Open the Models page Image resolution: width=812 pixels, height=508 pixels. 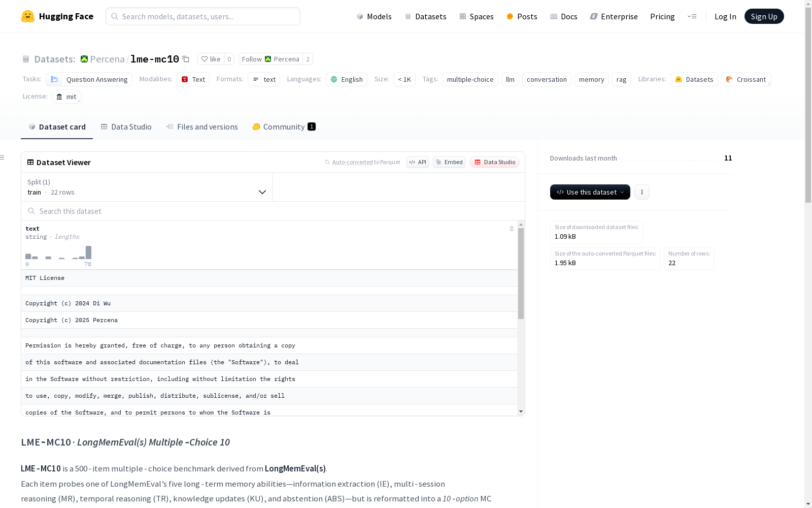tap(374, 16)
